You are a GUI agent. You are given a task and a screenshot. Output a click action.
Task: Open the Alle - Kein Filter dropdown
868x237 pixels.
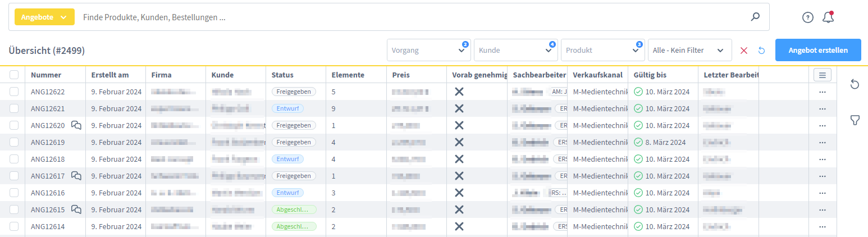(x=690, y=50)
